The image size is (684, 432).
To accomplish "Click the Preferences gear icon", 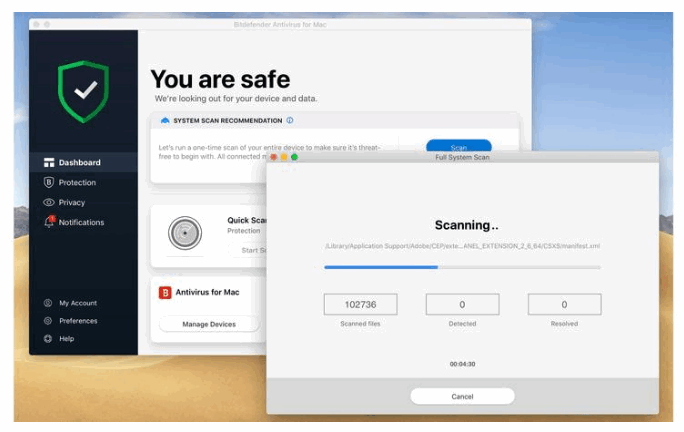I will [x=48, y=321].
